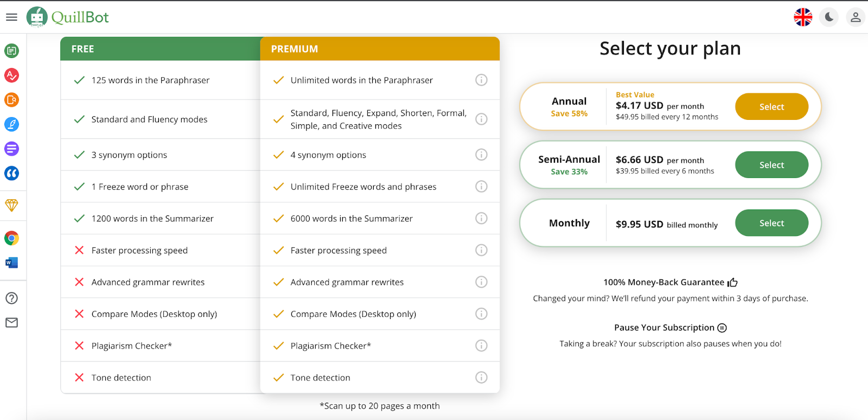Open the Co-Writer quill pen icon
Screen dimensions: 868x420
coord(11,124)
